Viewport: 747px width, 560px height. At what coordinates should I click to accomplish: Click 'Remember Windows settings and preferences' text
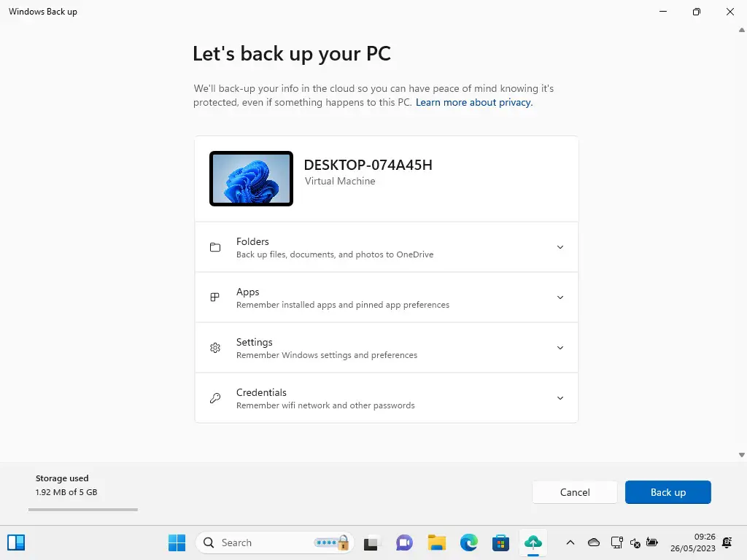(327, 355)
